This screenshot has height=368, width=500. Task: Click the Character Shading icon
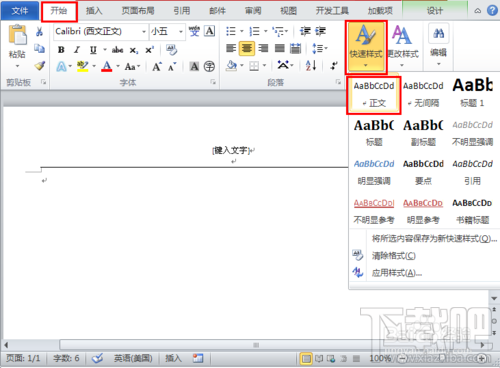click(x=194, y=66)
